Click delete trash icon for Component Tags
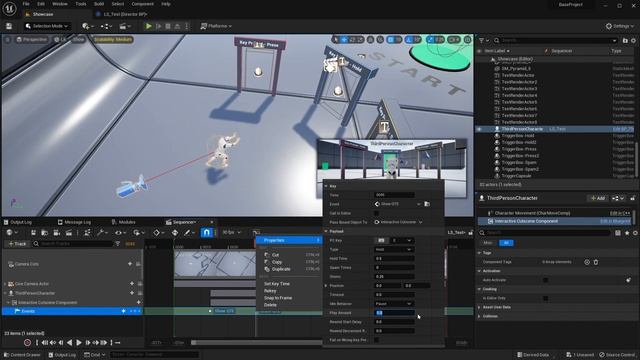 point(596,262)
